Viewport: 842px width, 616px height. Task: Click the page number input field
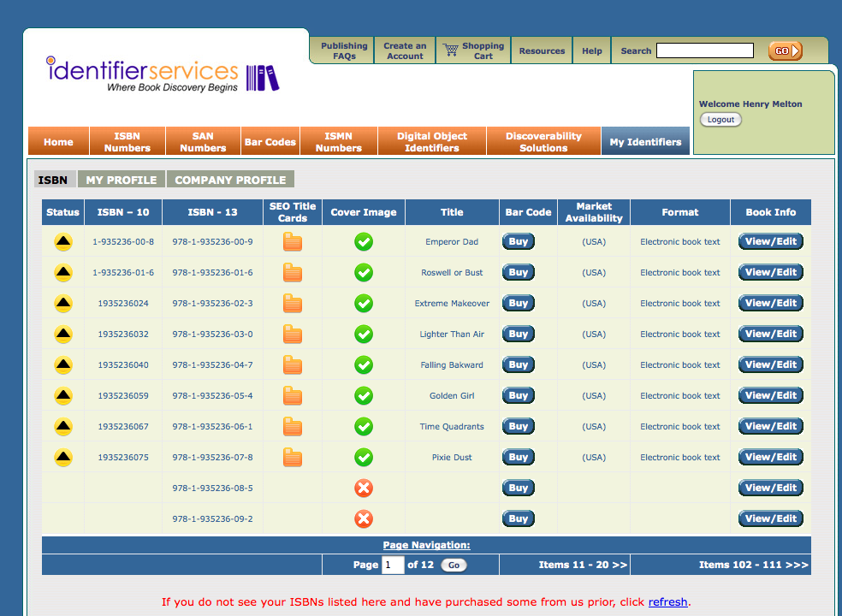pyautogui.click(x=393, y=565)
